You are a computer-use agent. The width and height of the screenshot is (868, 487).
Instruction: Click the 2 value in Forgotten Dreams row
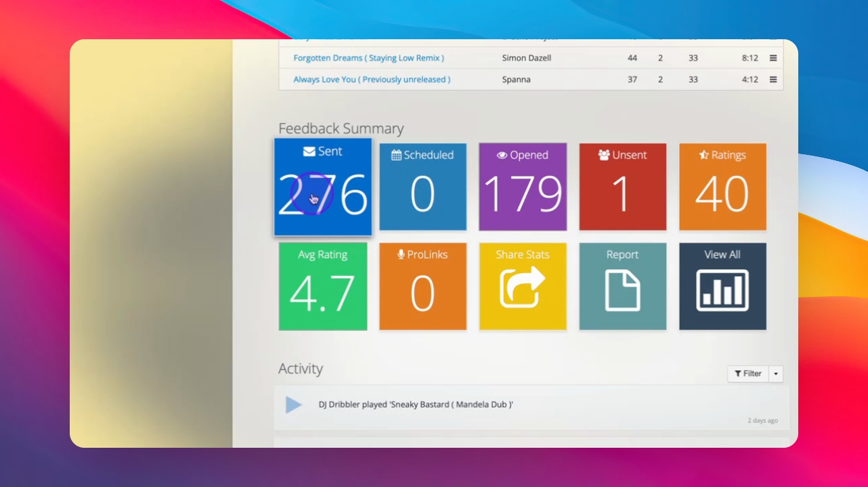click(660, 58)
